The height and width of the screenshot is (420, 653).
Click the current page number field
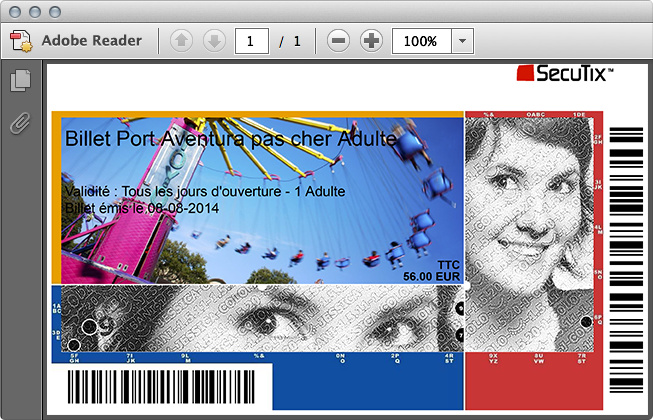click(252, 41)
